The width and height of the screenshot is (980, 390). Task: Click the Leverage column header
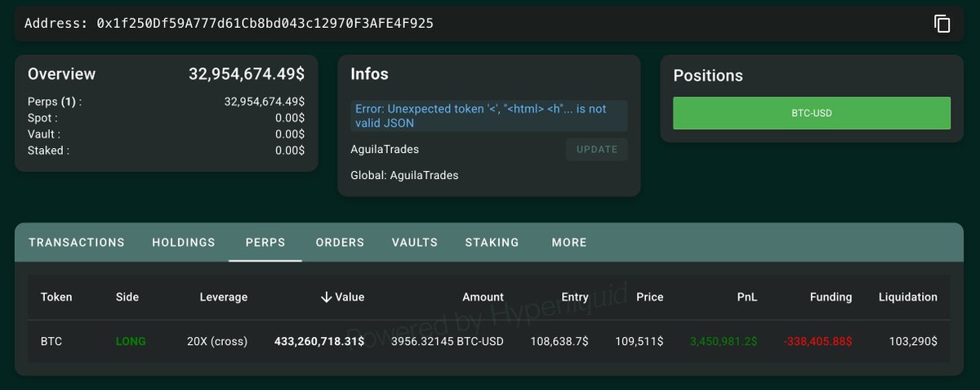[224, 297]
